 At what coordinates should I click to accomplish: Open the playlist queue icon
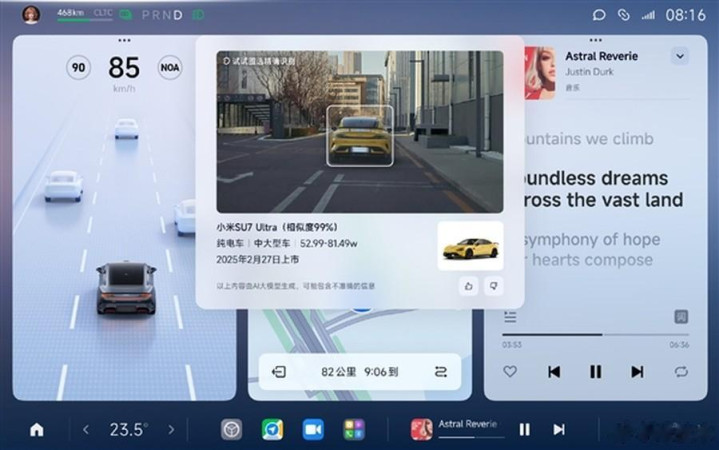tap(510, 317)
